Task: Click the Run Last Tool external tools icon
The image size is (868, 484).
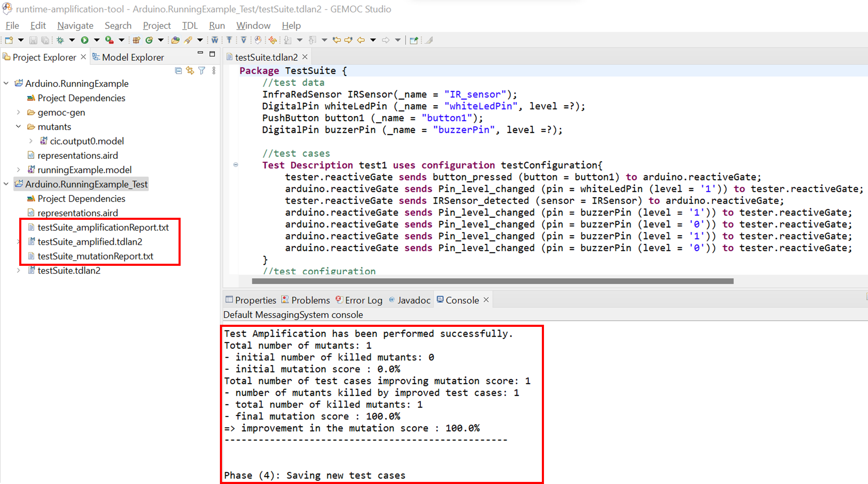Action: pyautogui.click(x=110, y=40)
